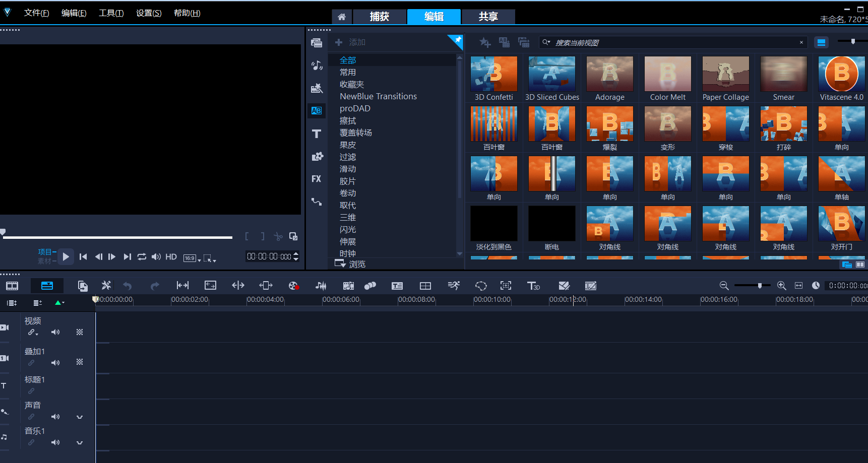Select the 收藏夹 favorites category
868x463 pixels.
(x=352, y=84)
